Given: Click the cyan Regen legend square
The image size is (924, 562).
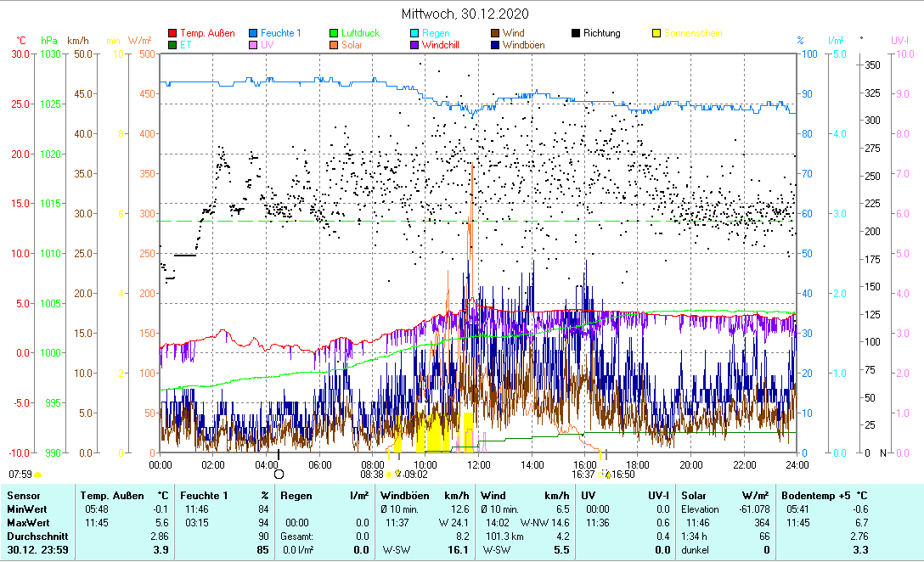Looking at the screenshot, I should pos(414,33).
